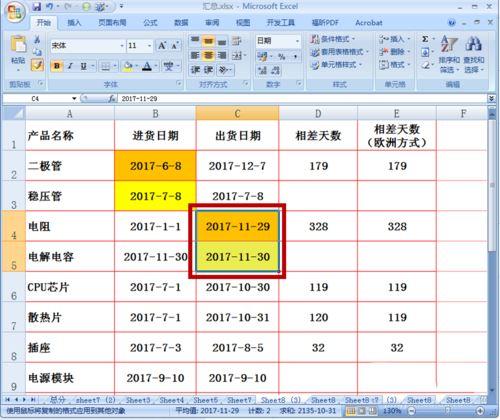Open the 公式 ribbon tab

150,23
